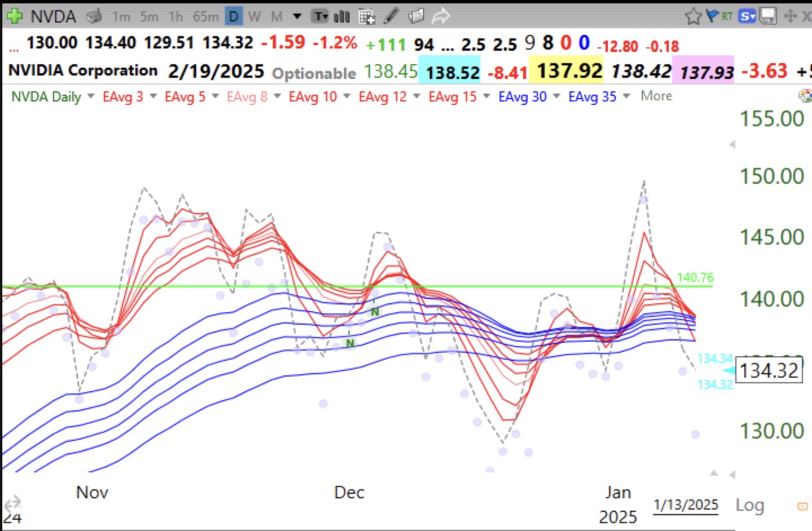Viewport: 812px width, 531px height.
Task: Click the add indicator grid icon
Action: [x=367, y=17]
